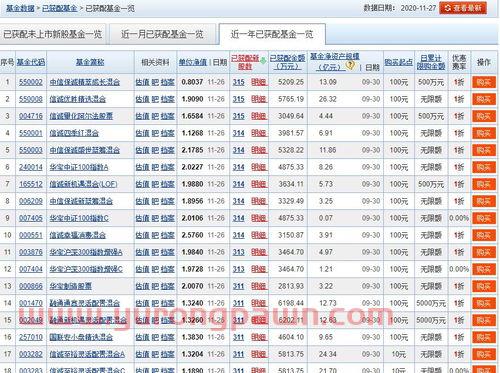Open fund code 007405 link
The height and width of the screenshot is (373, 500).
pos(31,218)
